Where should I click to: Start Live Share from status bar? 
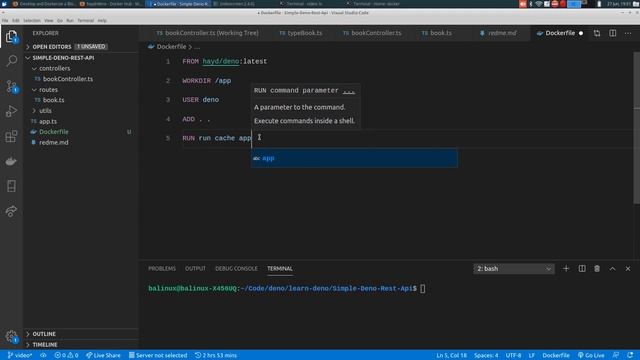[x=103, y=355]
